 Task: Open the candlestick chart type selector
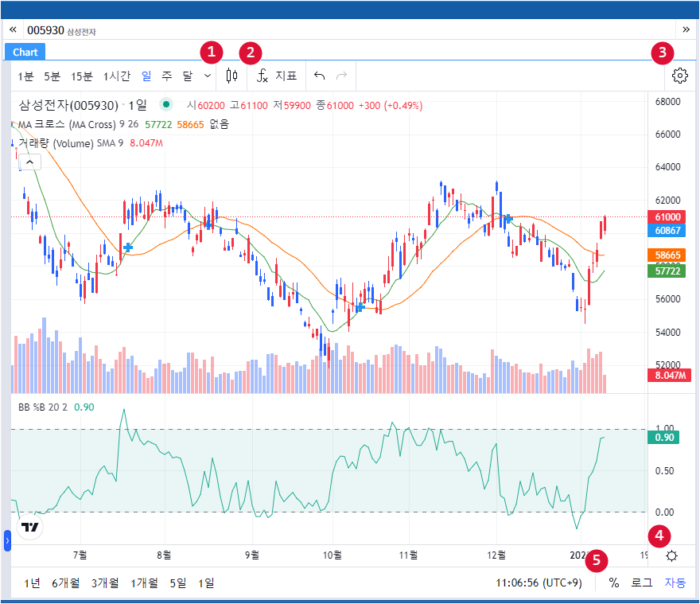tap(232, 76)
